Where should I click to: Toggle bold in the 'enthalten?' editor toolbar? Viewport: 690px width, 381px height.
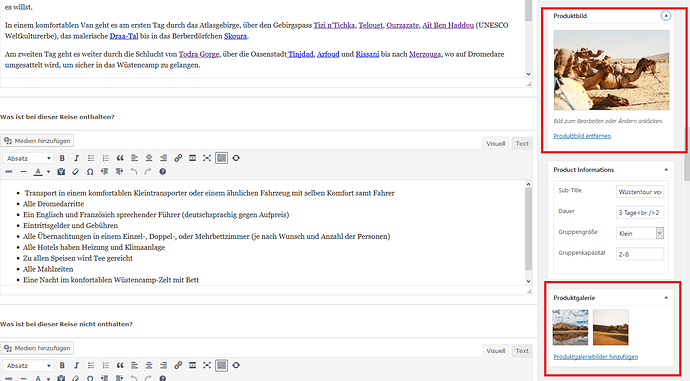coord(62,158)
